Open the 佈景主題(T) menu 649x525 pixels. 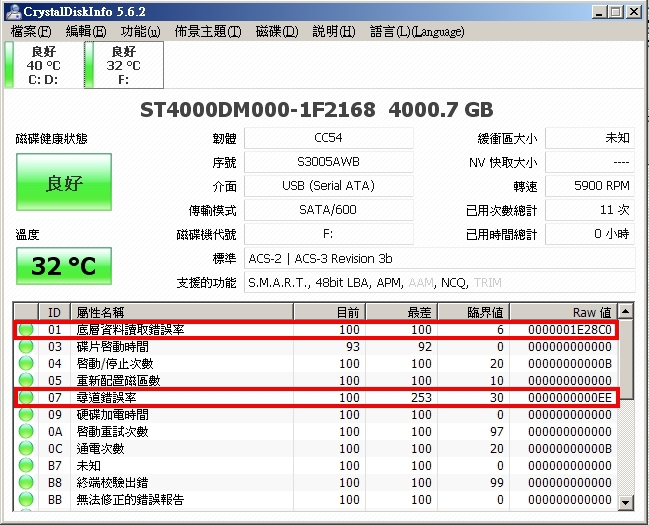pyautogui.click(x=208, y=31)
